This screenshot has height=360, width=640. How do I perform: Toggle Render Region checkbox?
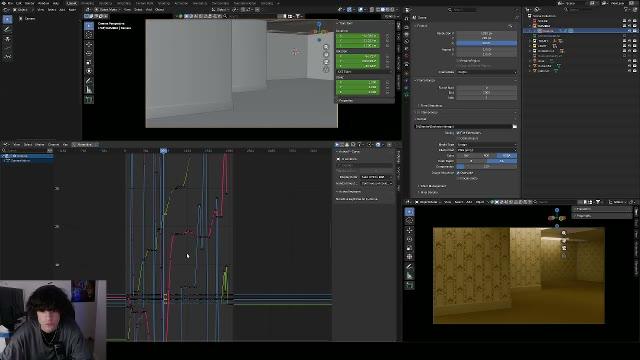pyautogui.click(x=458, y=60)
